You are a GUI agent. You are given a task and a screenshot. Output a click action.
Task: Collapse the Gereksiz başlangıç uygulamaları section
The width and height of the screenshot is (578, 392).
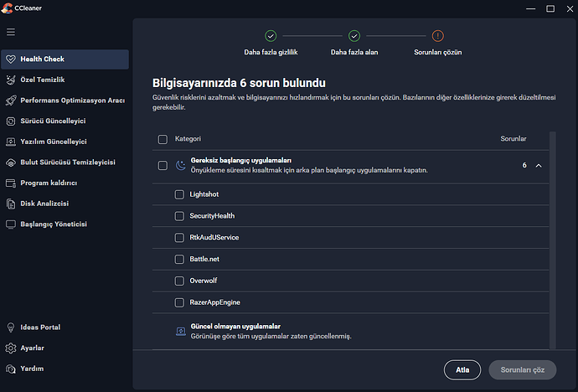539,166
